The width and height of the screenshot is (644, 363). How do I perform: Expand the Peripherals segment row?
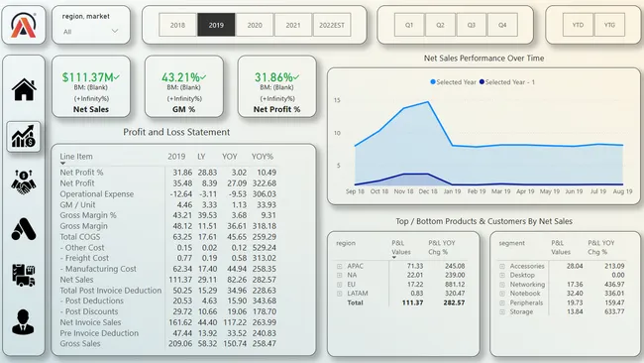click(502, 302)
